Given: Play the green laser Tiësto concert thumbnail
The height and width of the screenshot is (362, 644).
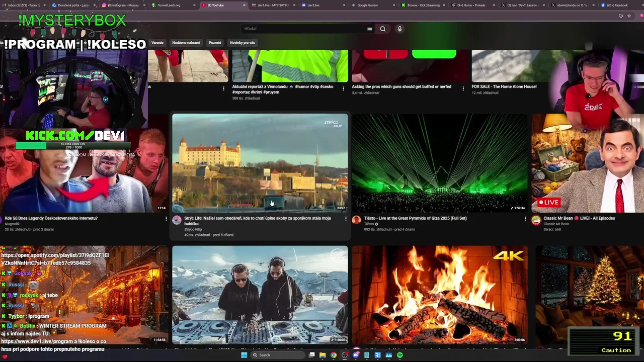Looking at the screenshot, I should (440, 163).
